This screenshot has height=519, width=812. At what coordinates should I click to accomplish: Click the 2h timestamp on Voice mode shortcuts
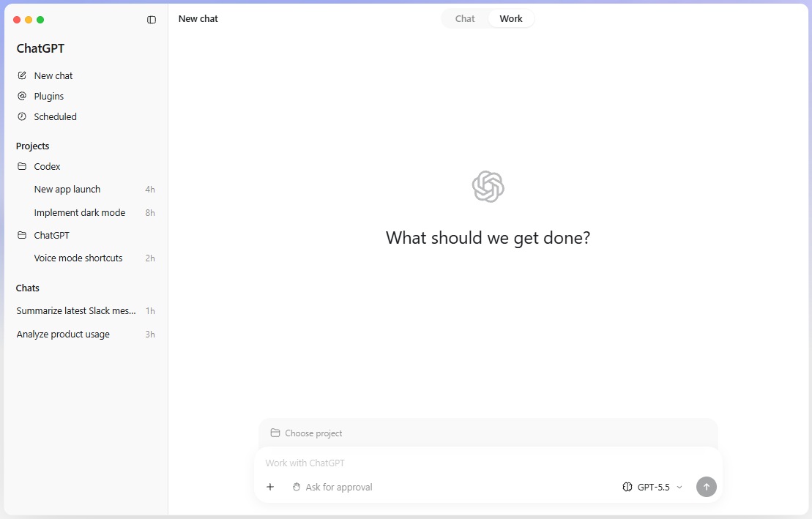point(149,258)
